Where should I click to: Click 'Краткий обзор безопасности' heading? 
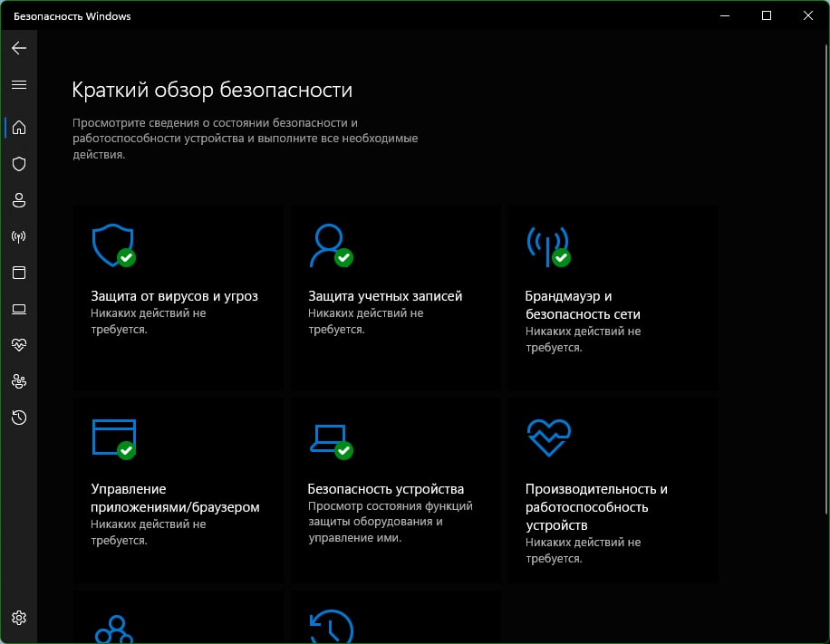pos(212,90)
